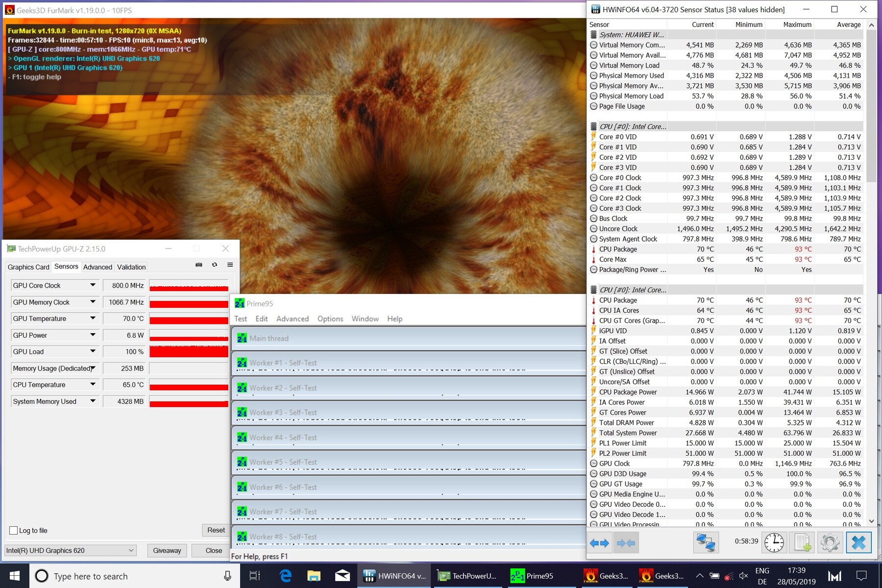The height and width of the screenshot is (588, 882).
Task: Click the battery tray icon
Action: pos(714,576)
